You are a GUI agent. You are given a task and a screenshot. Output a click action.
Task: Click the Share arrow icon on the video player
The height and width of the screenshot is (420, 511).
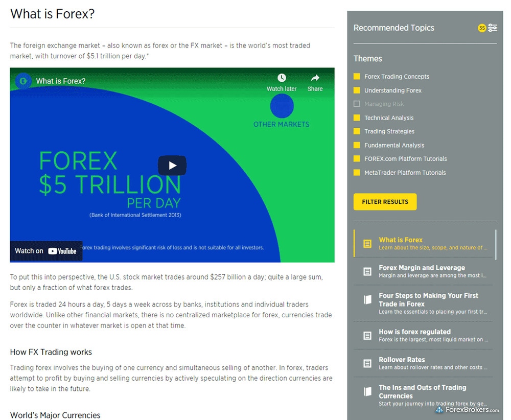click(x=315, y=78)
